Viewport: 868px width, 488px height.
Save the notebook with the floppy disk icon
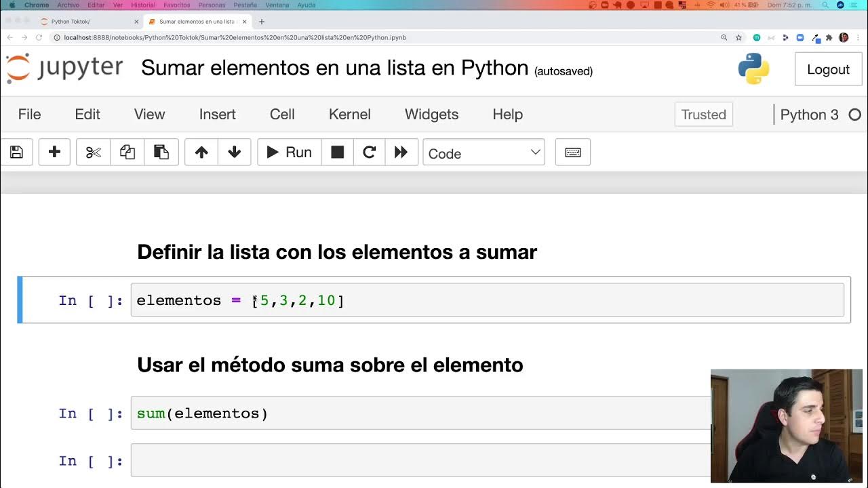(16, 152)
